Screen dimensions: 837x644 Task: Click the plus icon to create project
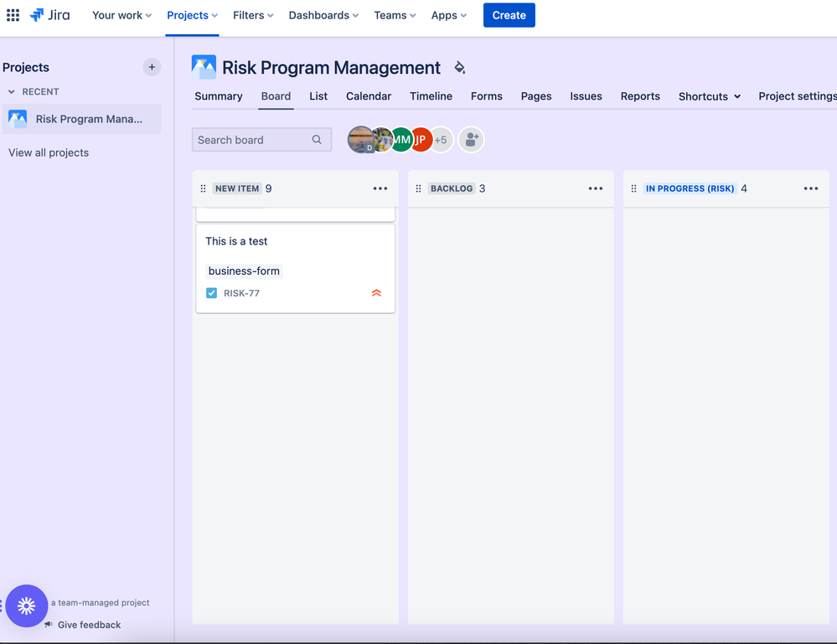(152, 67)
